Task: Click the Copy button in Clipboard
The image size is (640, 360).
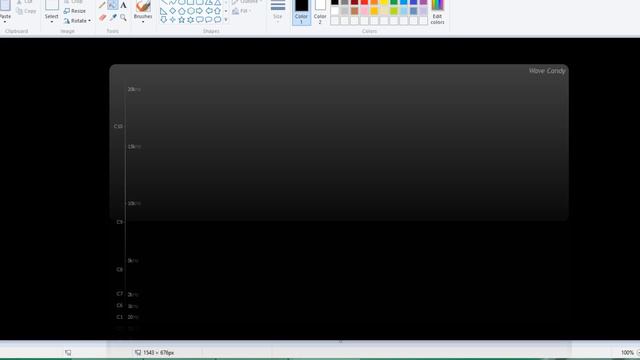Action: click(x=26, y=11)
